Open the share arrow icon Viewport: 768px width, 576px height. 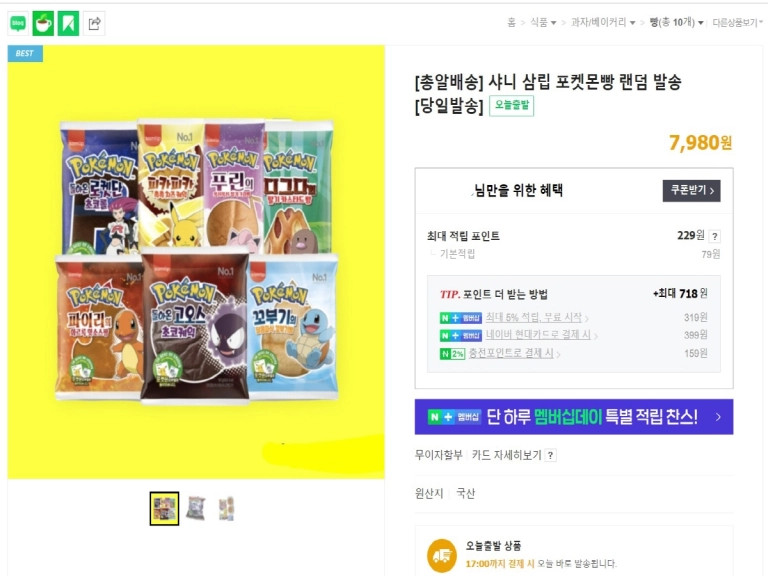pyautogui.click(x=94, y=23)
